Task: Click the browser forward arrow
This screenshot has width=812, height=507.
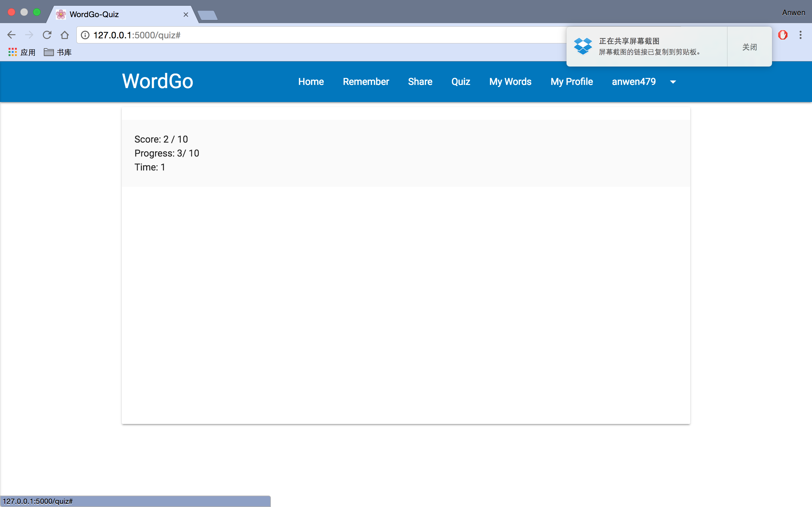Action: coord(29,35)
